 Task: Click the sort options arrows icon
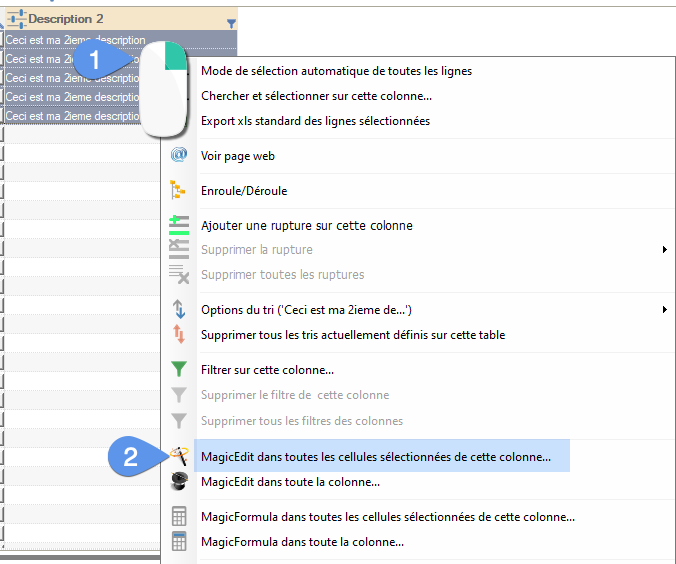[179, 310]
